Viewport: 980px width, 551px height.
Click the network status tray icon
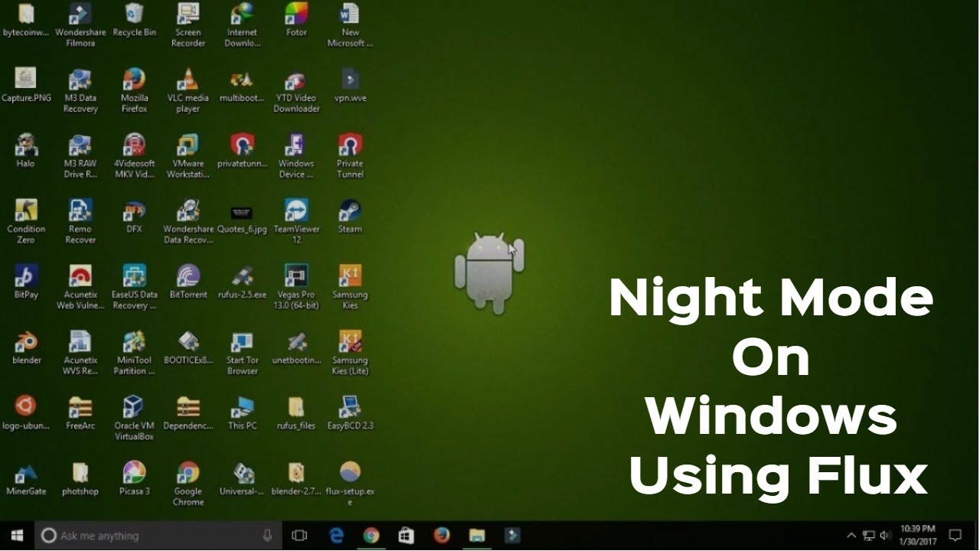click(869, 536)
